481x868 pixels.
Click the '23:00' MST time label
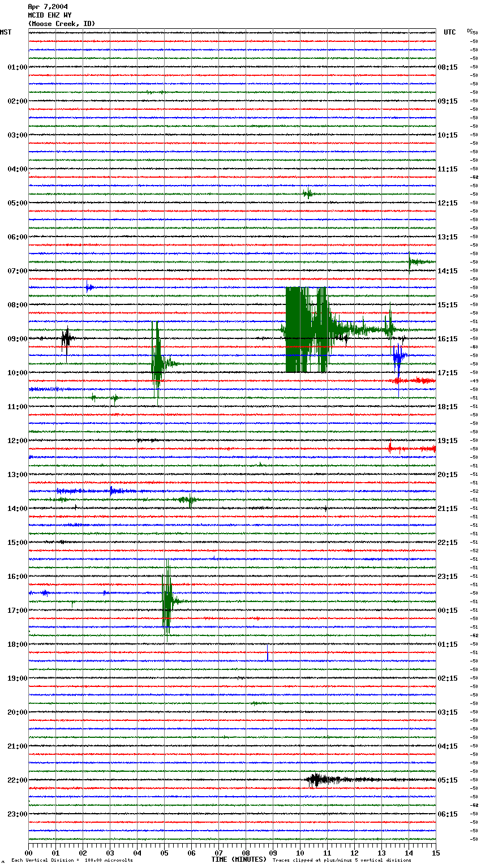(x=18, y=814)
